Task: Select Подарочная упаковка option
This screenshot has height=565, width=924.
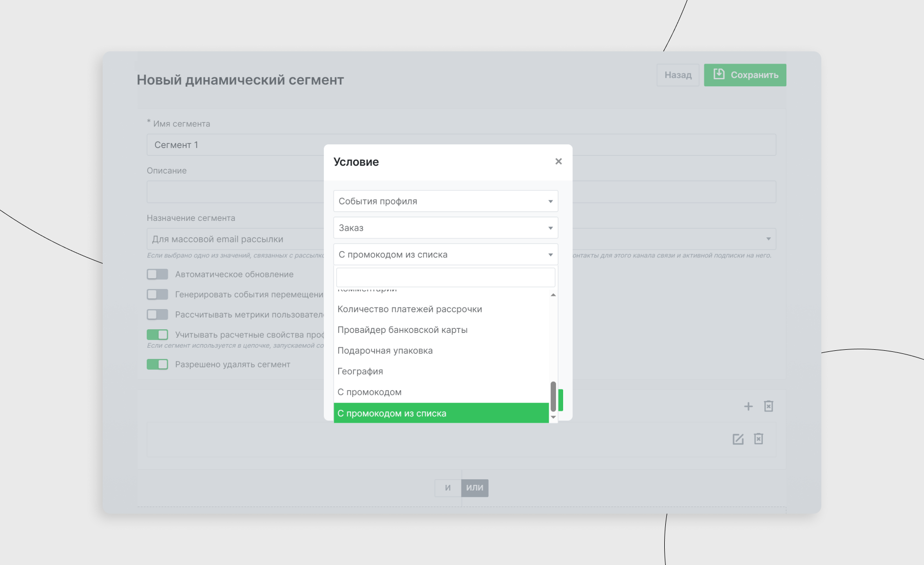Action: (385, 351)
